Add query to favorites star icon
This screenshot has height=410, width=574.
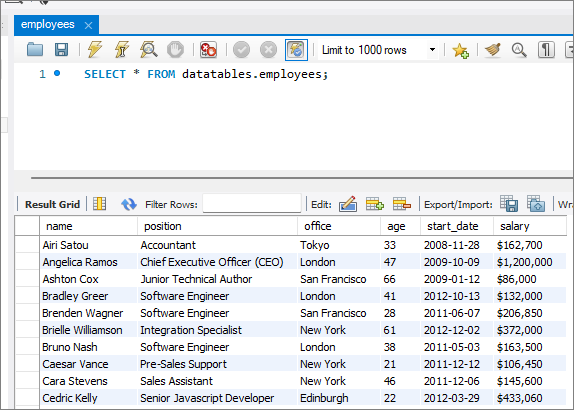(x=460, y=50)
